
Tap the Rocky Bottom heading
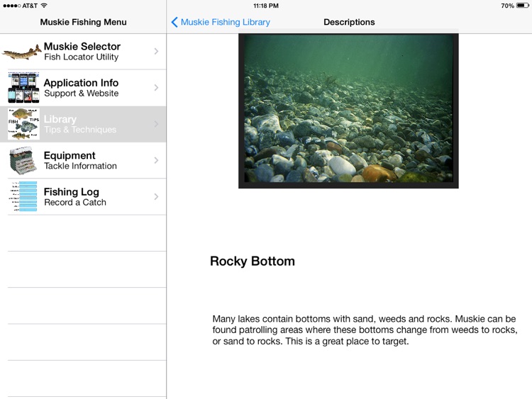pos(253,262)
